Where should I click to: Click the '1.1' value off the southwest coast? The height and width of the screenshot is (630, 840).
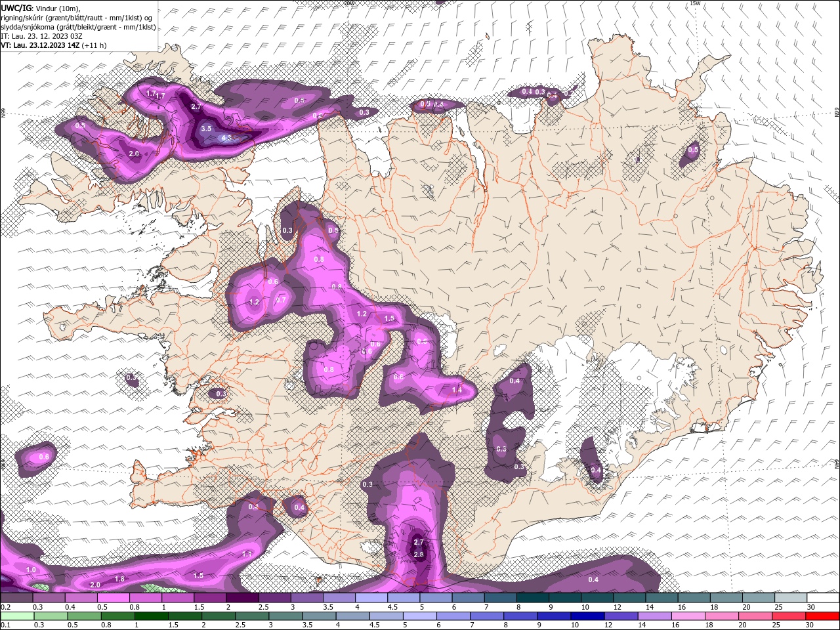[247, 555]
